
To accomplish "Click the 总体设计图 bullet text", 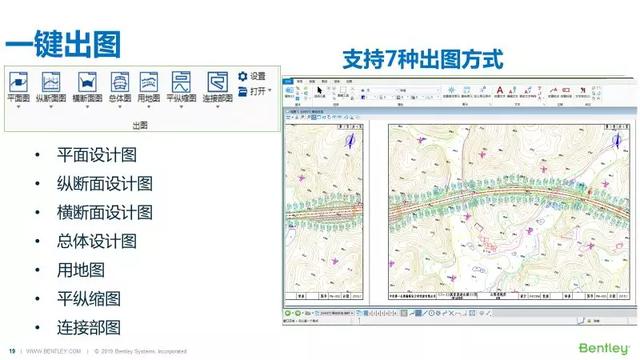I will point(97,241).
